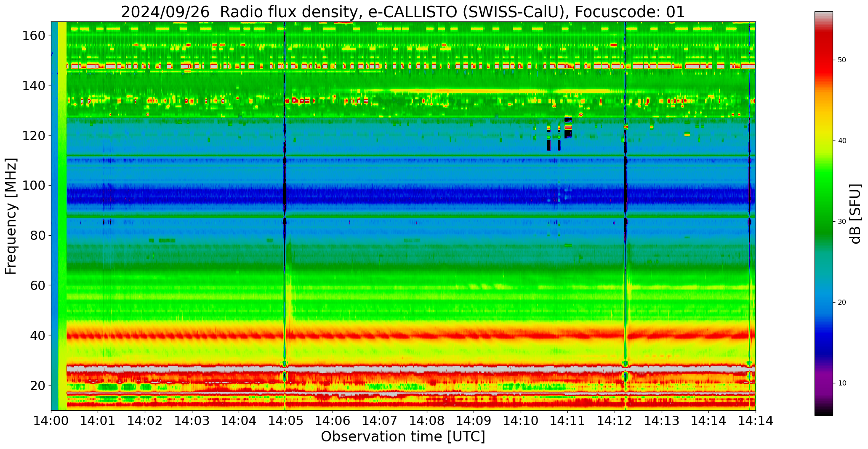Click the 14:12 time tick label
Viewport: 868px width, 449px height.
click(615, 420)
